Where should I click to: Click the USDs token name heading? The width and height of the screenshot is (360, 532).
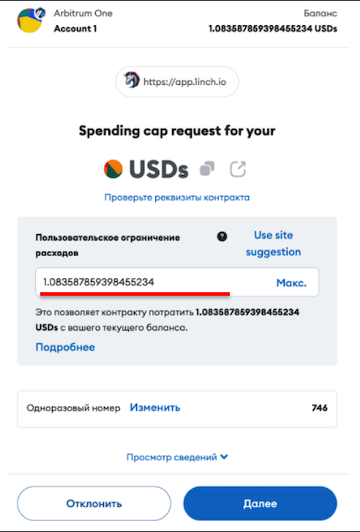pos(158,169)
